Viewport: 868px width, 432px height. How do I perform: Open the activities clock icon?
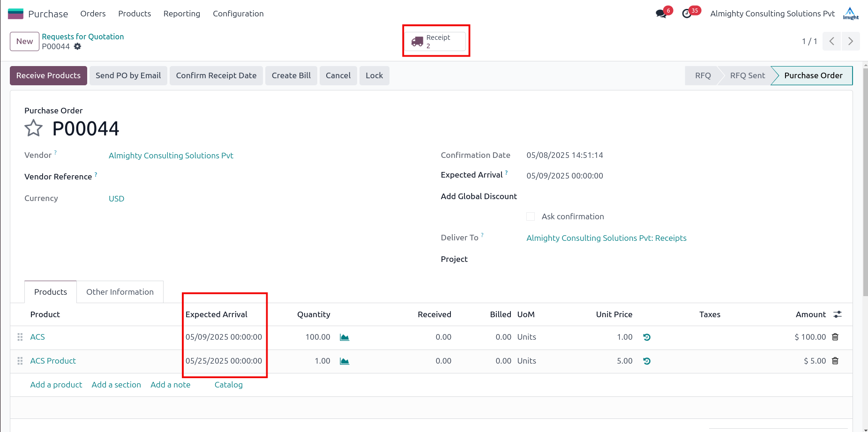[x=687, y=14]
